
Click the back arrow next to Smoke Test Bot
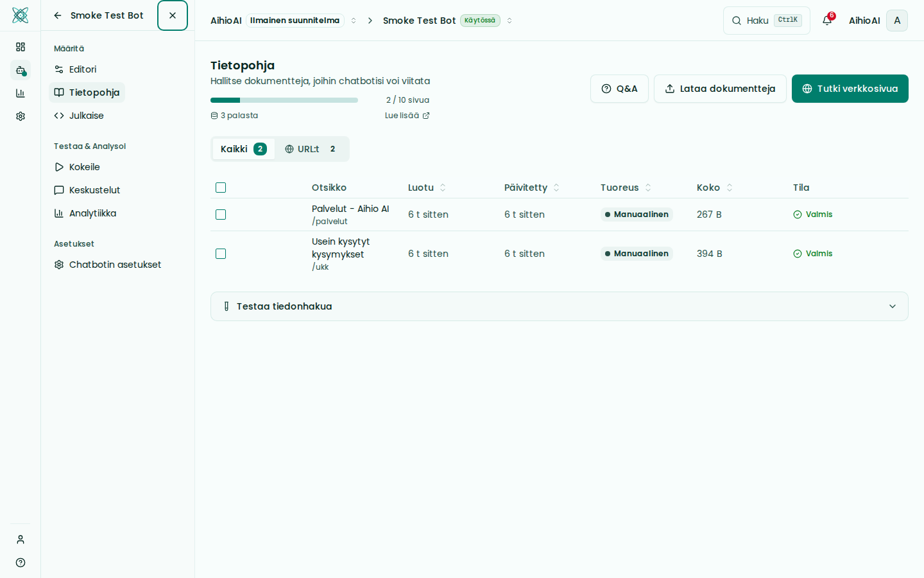[58, 15]
